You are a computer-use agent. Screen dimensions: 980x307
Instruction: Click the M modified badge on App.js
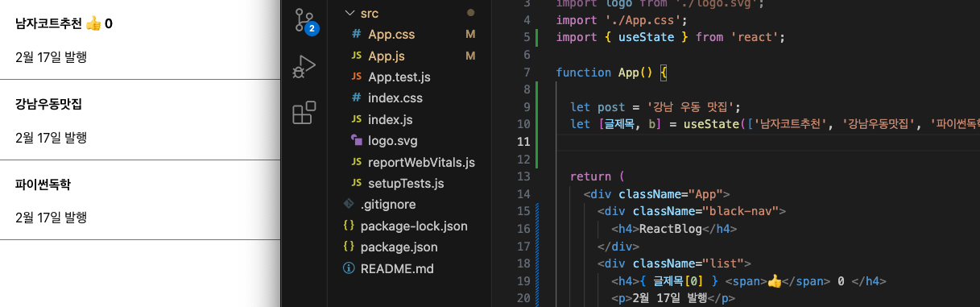470,56
